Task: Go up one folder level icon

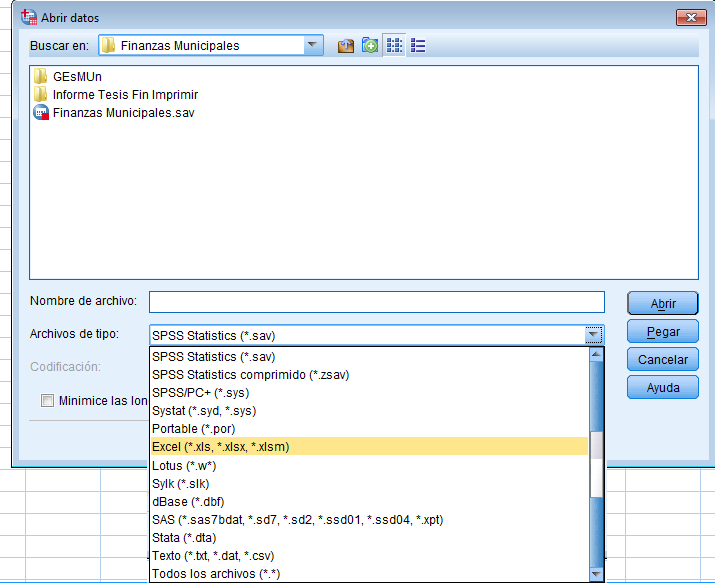Action: pos(346,46)
